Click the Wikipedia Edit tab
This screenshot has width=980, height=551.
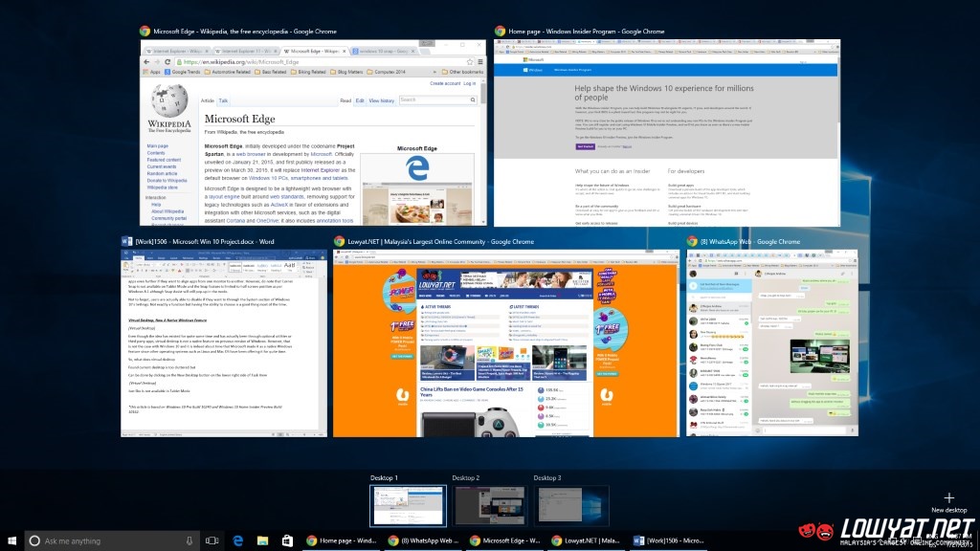click(x=360, y=100)
